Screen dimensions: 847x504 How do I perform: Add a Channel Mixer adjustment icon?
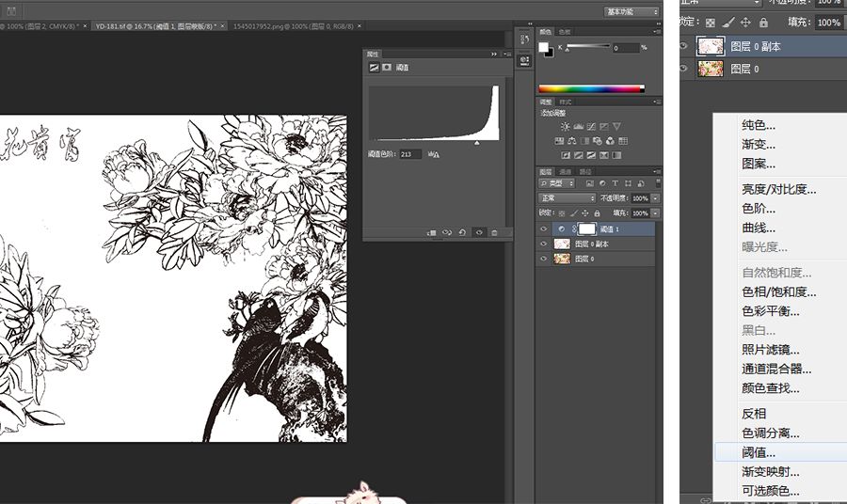tap(610, 141)
